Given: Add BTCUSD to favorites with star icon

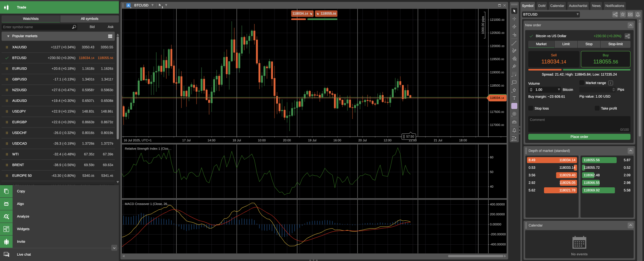Looking at the screenshot, I should [x=623, y=14].
